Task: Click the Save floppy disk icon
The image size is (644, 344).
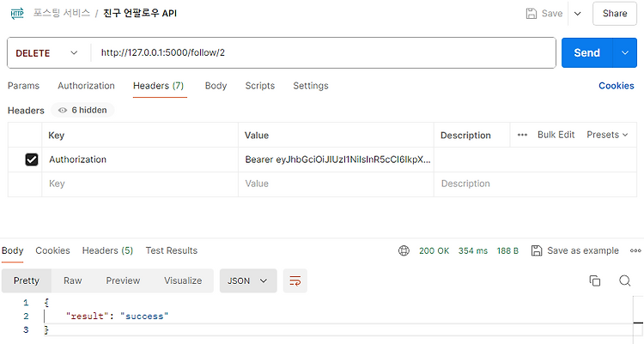Action: click(531, 14)
